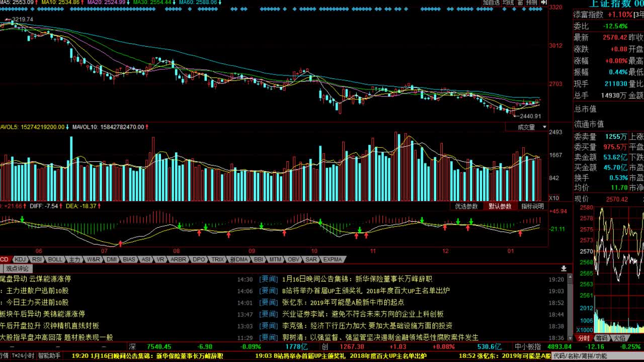
Task: Switch to the TRIX indicator tab
Action: click(x=218, y=259)
